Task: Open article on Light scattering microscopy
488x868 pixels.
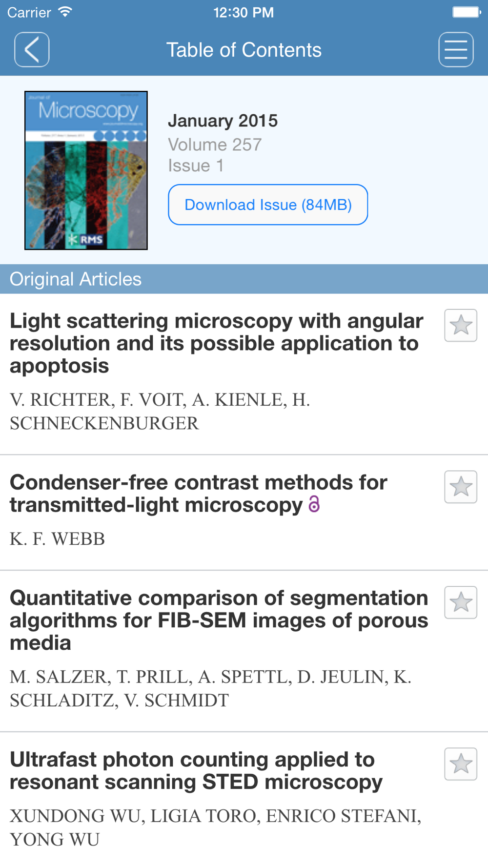Action: pos(216,343)
